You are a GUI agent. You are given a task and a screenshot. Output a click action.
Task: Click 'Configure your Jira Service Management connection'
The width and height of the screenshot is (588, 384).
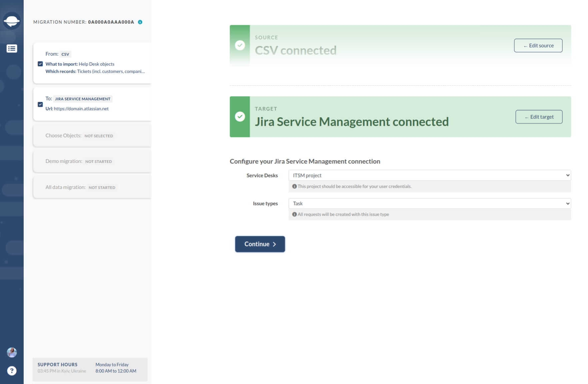click(x=305, y=161)
